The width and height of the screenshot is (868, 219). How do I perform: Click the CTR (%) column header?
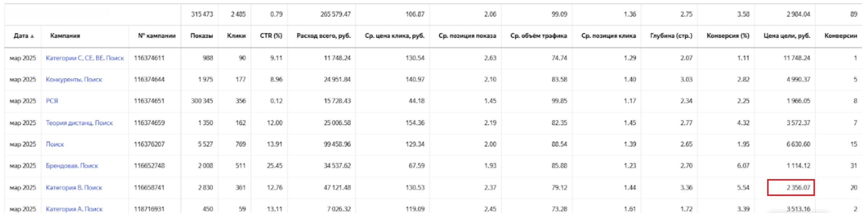(x=271, y=36)
